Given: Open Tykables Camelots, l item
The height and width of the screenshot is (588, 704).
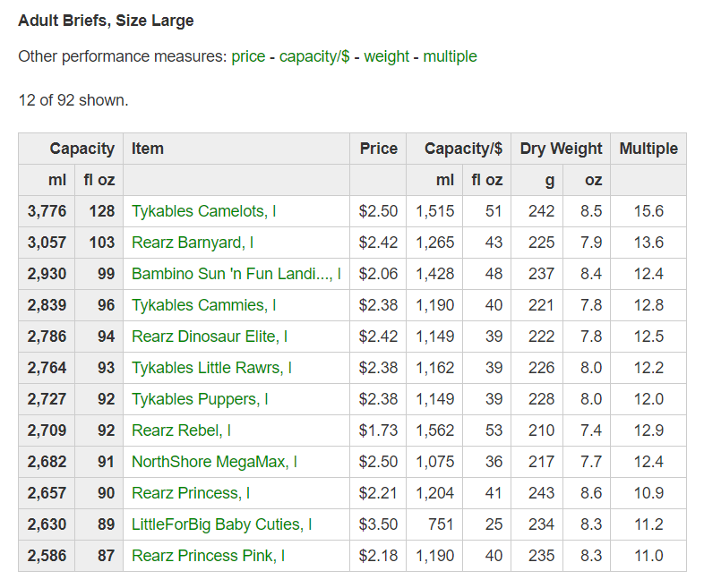Looking at the screenshot, I should coord(203,211).
